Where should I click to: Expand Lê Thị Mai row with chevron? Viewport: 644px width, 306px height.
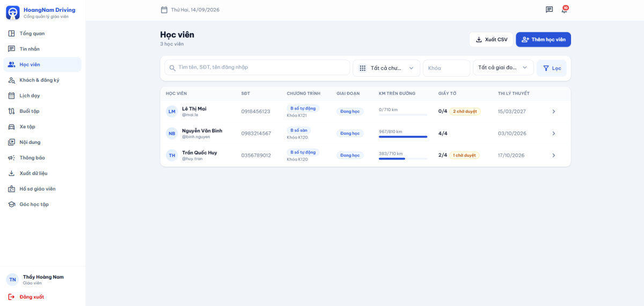click(x=553, y=111)
